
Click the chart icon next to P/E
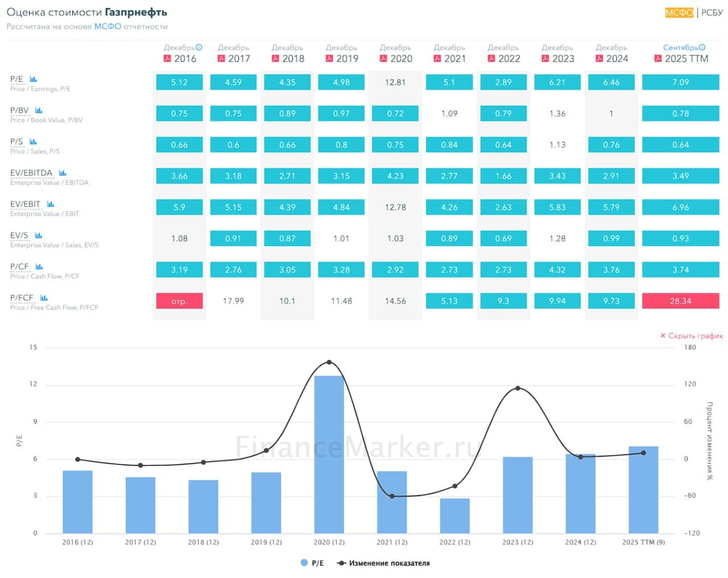(34, 79)
